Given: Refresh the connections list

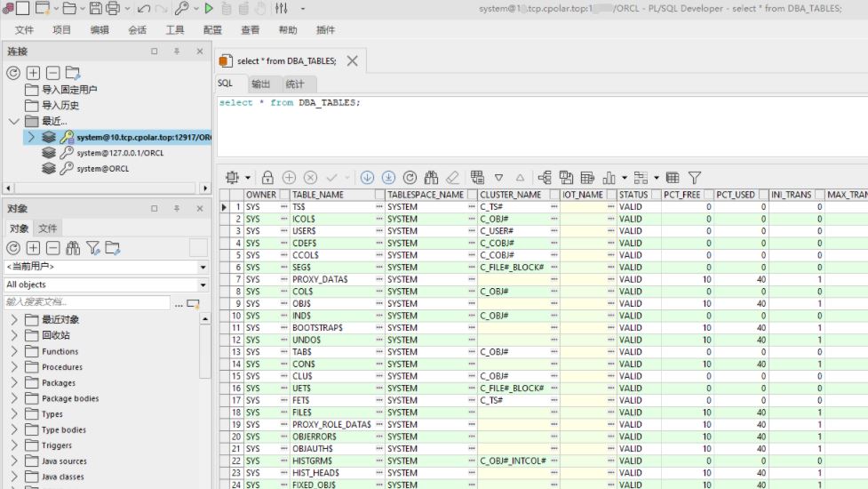Looking at the screenshot, I should 13,73.
